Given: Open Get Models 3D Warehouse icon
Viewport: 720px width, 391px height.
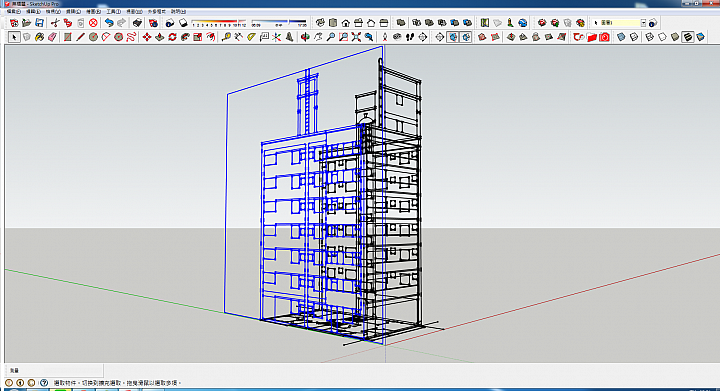Looking at the screenshot, I should click(542, 22).
